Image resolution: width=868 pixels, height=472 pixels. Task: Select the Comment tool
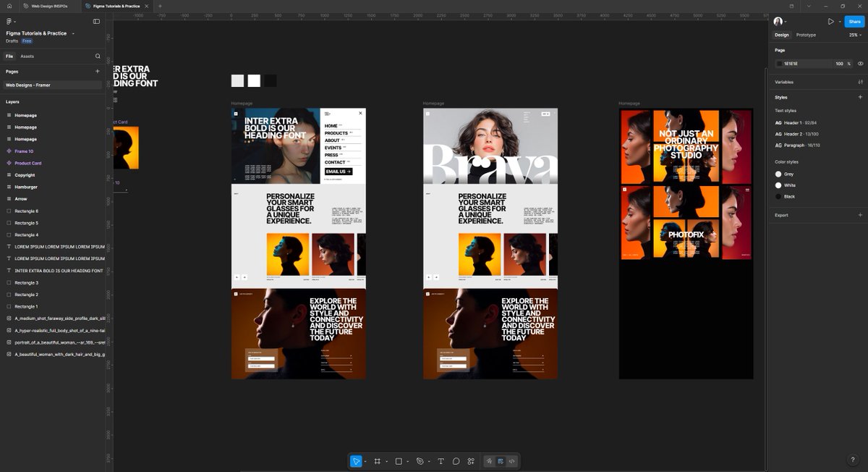pyautogui.click(x=456, y=461)
